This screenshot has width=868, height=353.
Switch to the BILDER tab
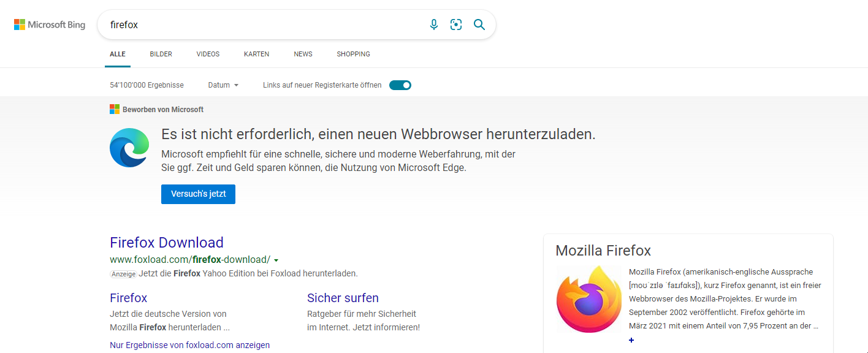pos(161,54)
